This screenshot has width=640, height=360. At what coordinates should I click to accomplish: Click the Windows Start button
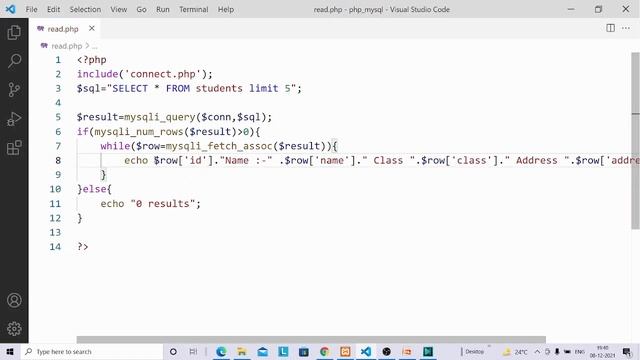point(10,351)
